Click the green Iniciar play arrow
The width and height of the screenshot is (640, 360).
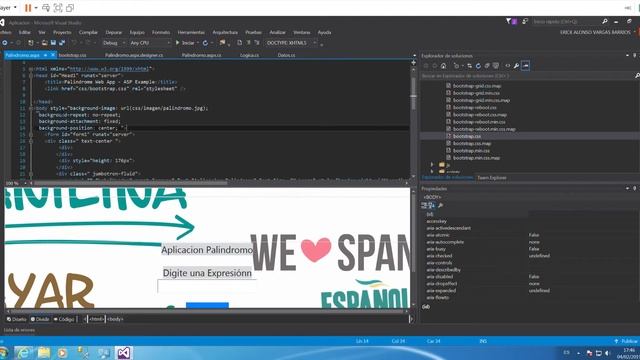177,42
